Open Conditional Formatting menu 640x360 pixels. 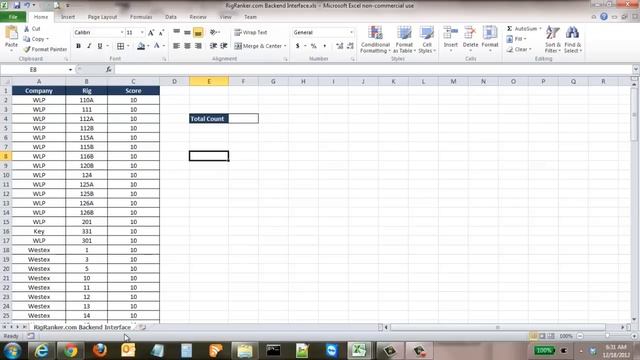coord(375,39)
